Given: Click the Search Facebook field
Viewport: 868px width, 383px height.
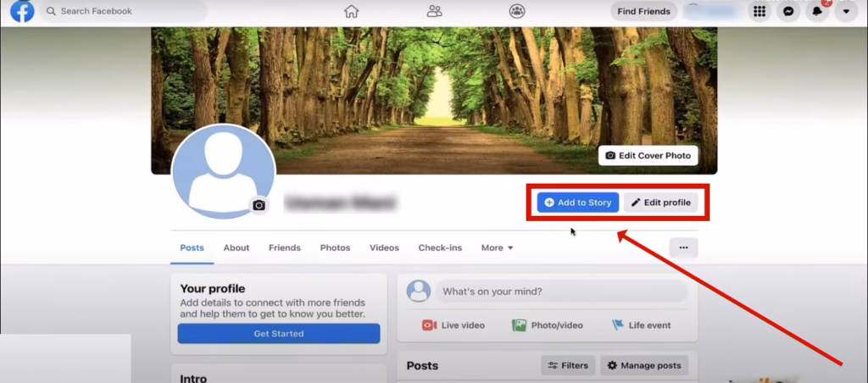Looking at the screenshot, I should tap(123, 11).
